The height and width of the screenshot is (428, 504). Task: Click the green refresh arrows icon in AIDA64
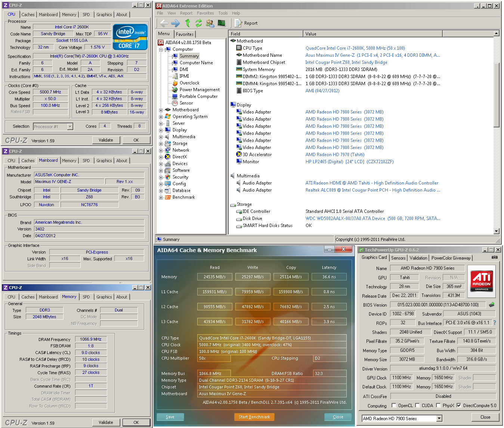(198, 23)
